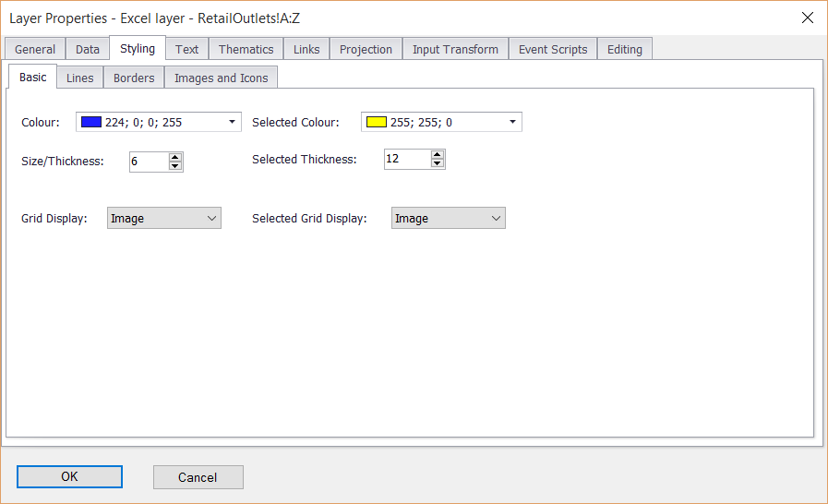
Task: Open the General tab
Action: tap(35, 49)
